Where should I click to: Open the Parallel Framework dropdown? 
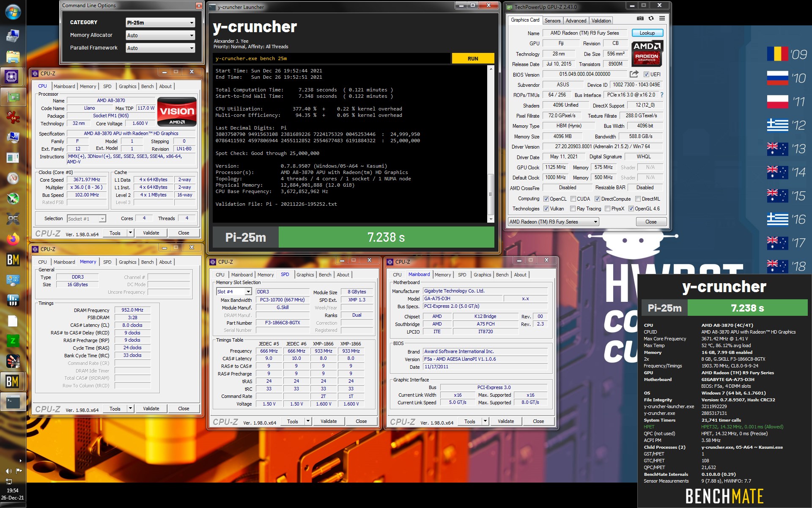tap(160, 48)
